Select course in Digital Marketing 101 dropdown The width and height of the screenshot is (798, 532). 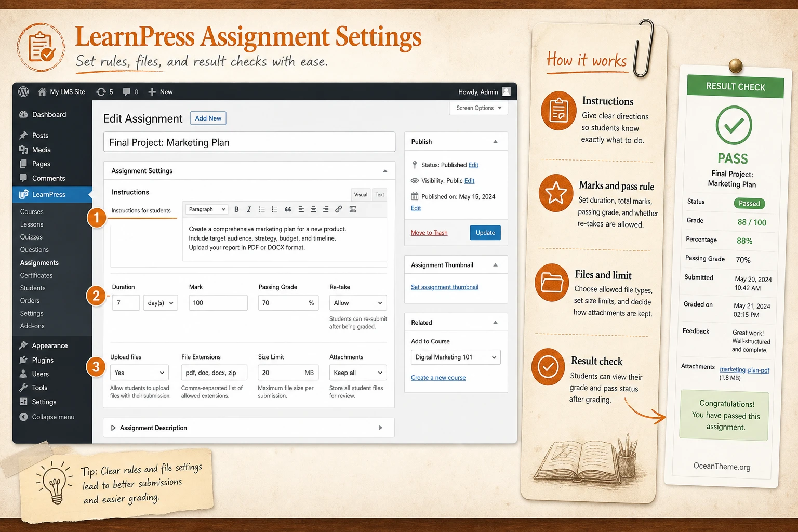pyautogui.click(x=456, y=357)
